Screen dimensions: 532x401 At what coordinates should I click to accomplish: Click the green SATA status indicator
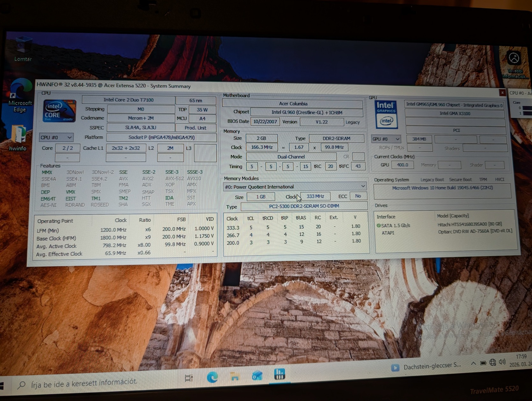pos(378,225)
